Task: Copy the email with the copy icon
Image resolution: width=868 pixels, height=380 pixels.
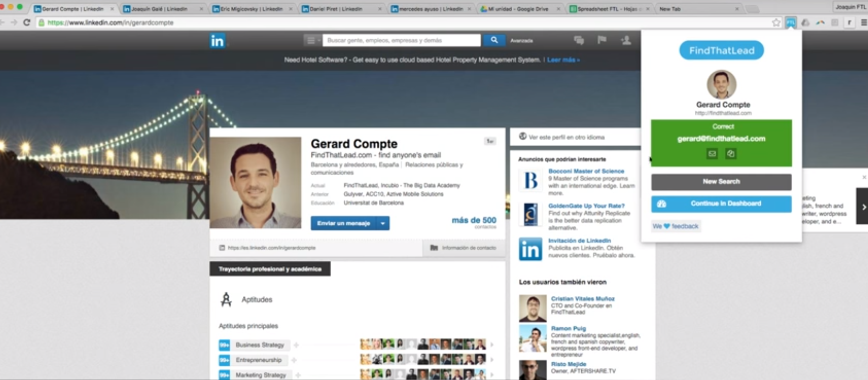Action: click(731, 154)
